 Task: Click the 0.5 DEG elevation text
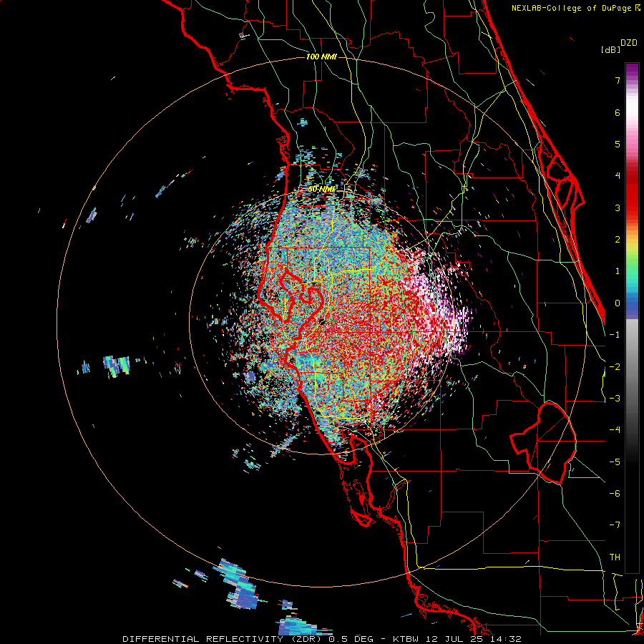[351, 639]
